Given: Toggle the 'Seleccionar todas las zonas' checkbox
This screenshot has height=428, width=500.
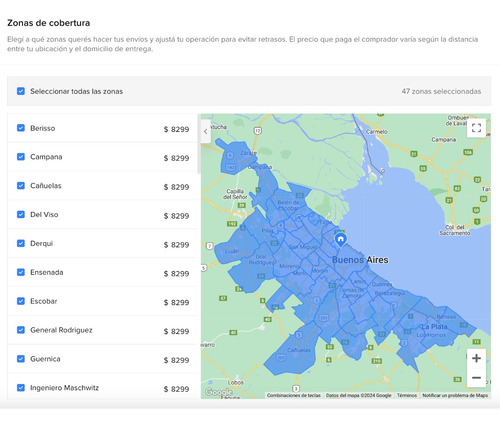Looking at the screenshot, I should 21,91.
